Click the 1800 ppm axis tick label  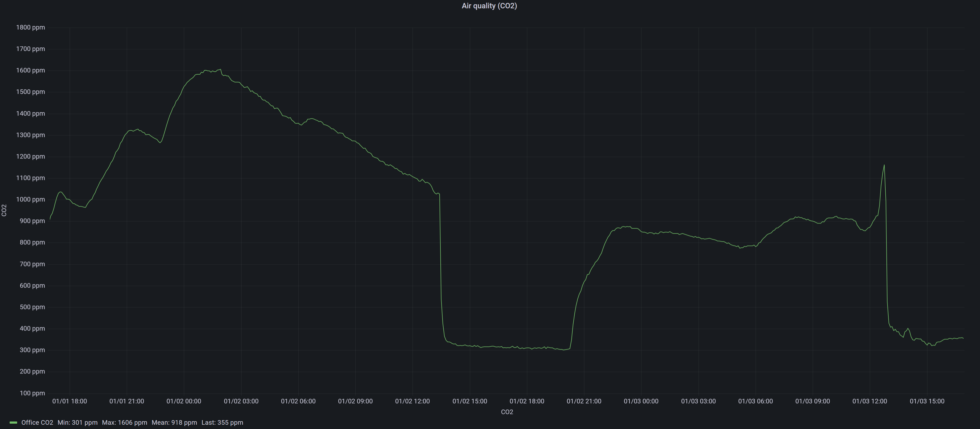(31, 27)
